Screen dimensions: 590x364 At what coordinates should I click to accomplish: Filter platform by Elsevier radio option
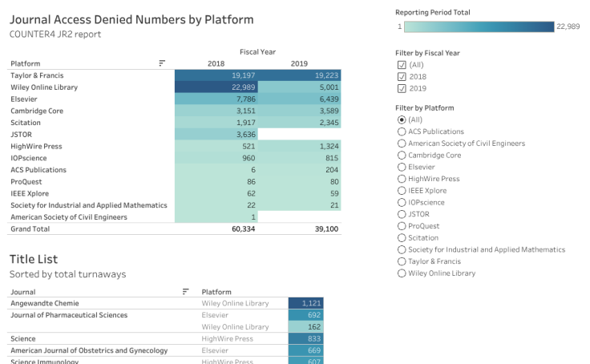click(x=402, y=167)
